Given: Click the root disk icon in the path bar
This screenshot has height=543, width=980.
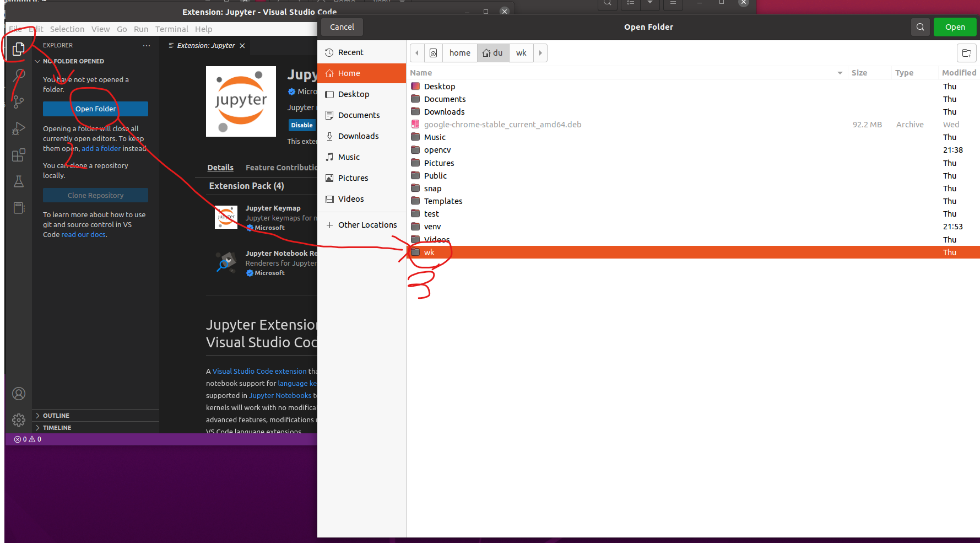Looking at the screenshot, I should pos(433,53).
